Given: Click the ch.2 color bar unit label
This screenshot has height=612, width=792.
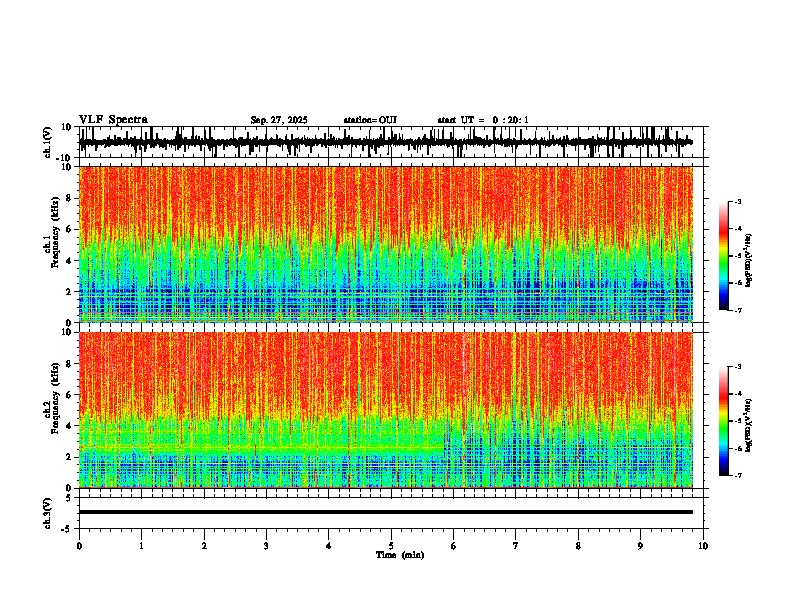Looking at the screenshot, I should [x=748, y=425].
